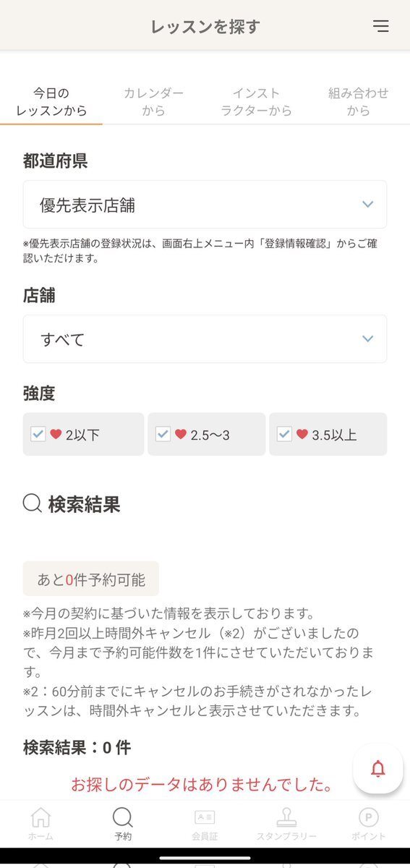Open the hamburger menu icon

381,26
